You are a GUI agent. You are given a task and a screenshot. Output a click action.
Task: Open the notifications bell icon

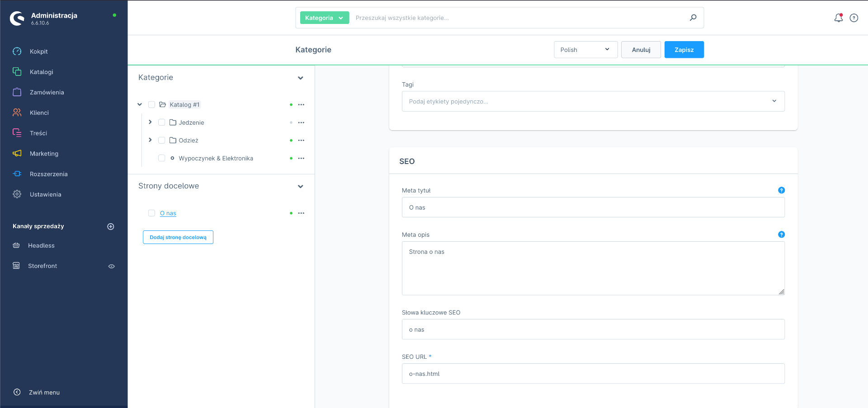[838, 18]
